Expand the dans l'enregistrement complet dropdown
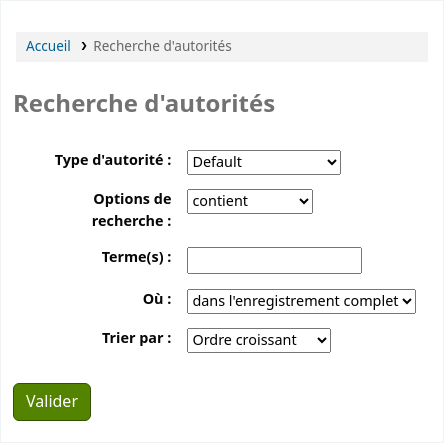 pos(301,301)
